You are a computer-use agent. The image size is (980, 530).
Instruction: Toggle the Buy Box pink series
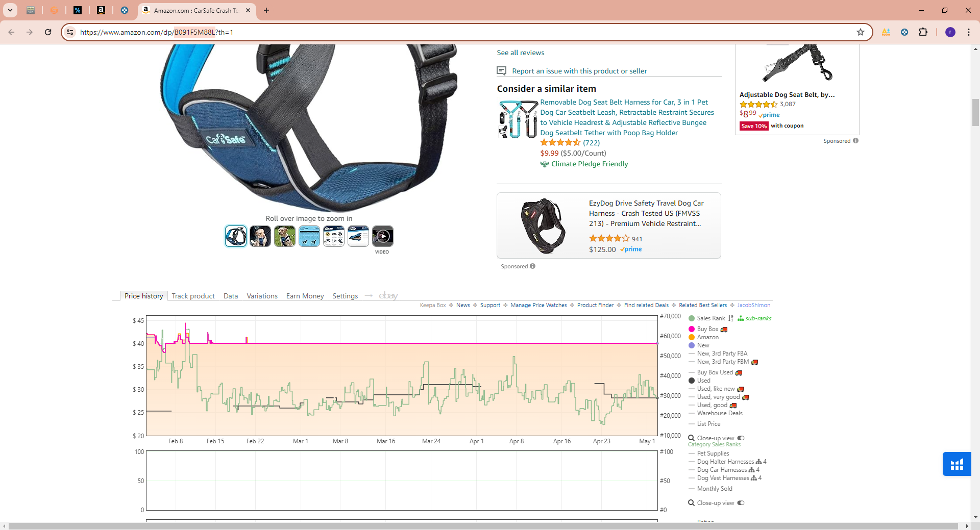pyautogui.click(x=703, y=329)
